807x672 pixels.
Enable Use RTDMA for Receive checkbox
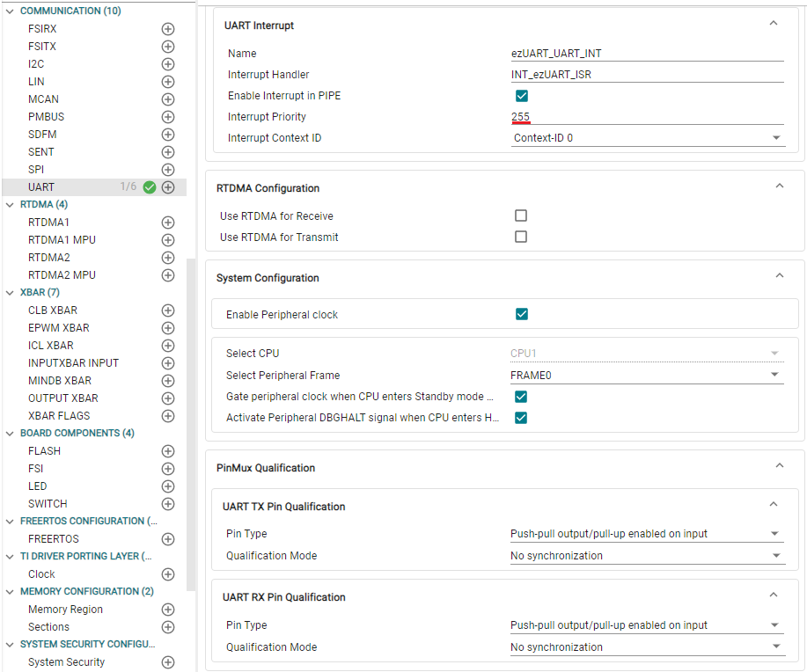[x=521, y=215]
